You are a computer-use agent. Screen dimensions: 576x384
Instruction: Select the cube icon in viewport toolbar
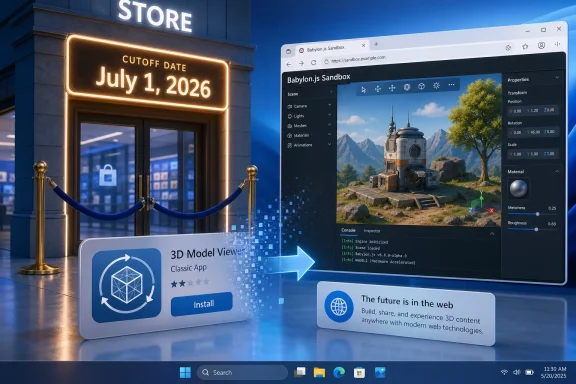[x=421, y=86]
